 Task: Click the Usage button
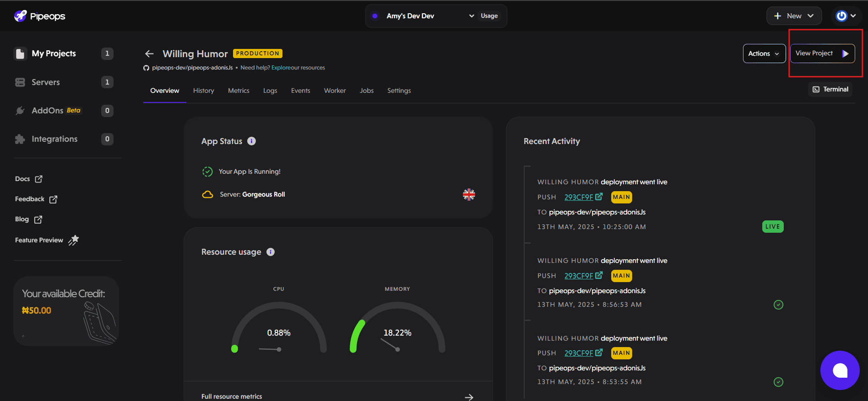489,16
